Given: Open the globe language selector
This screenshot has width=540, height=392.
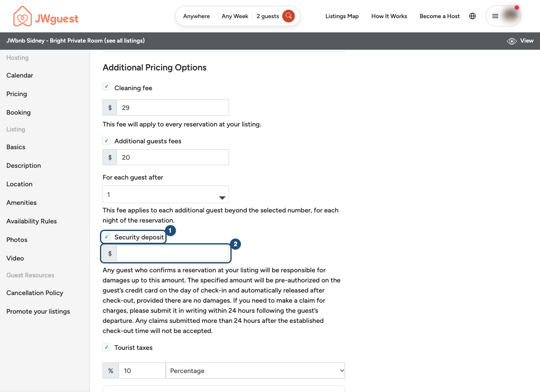Looking at the screenshot, I should point(472,16).
